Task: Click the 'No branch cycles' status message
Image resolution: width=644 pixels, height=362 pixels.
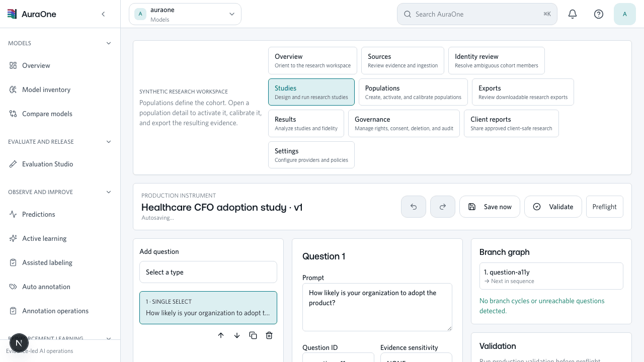Action: [x=542, y=306]
